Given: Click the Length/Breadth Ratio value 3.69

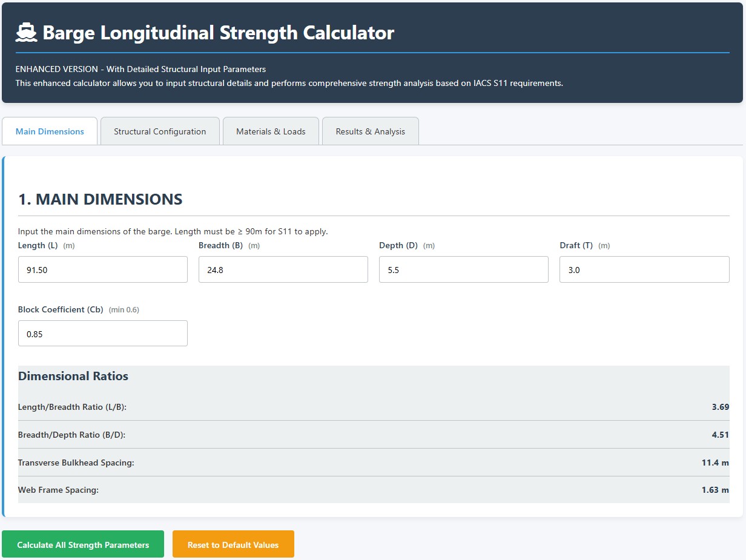Looking at the screenshot, I should tap(720, 407).
